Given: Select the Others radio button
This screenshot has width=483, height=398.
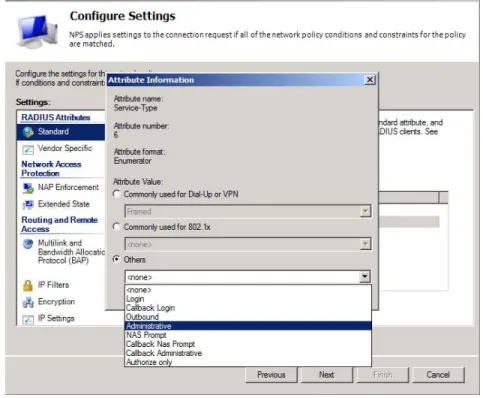Looking at the screenshot, I should tap(116, 259).
